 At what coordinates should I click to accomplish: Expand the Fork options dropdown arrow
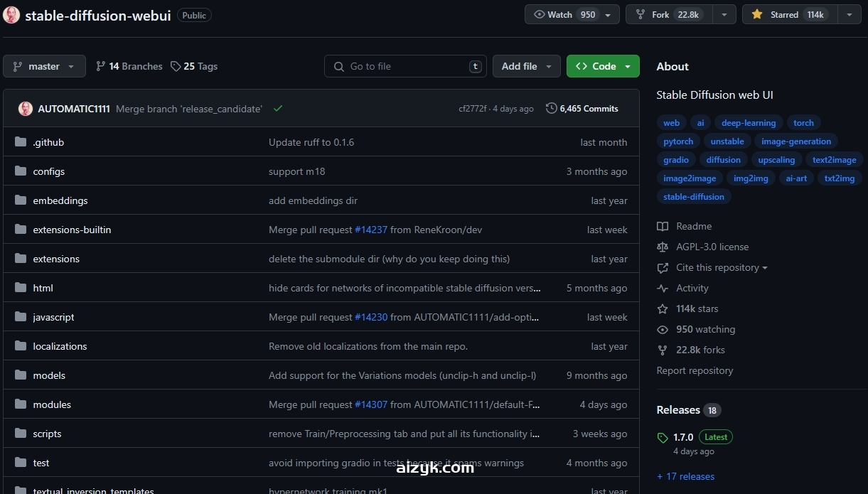point(724,14)
